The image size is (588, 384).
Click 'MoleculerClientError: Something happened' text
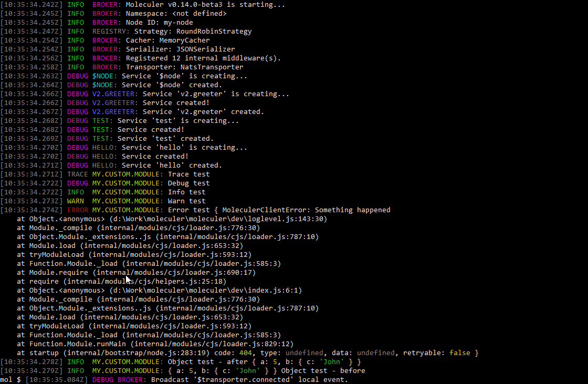(306, 210)
